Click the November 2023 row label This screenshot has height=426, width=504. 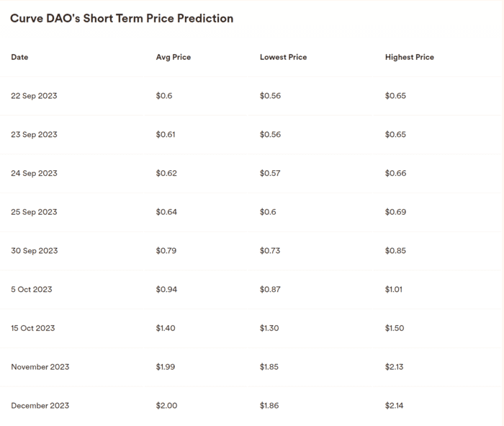coord(40,367)
